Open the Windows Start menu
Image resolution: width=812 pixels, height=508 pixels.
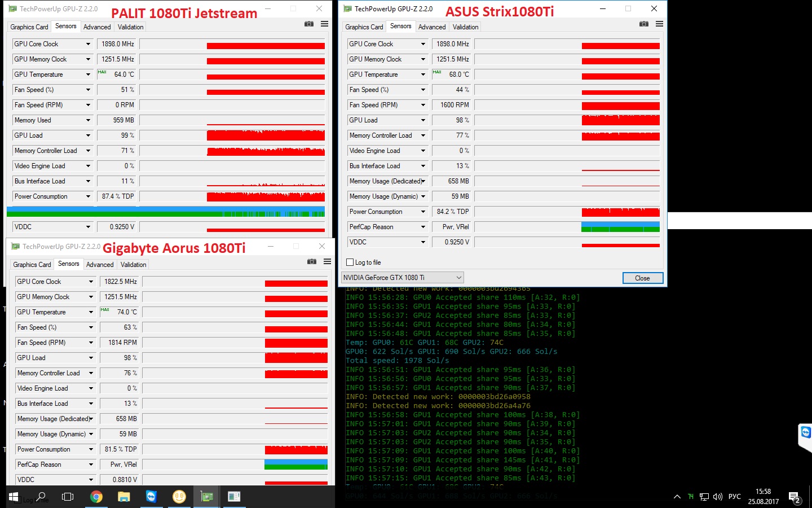tap(14, 497)
